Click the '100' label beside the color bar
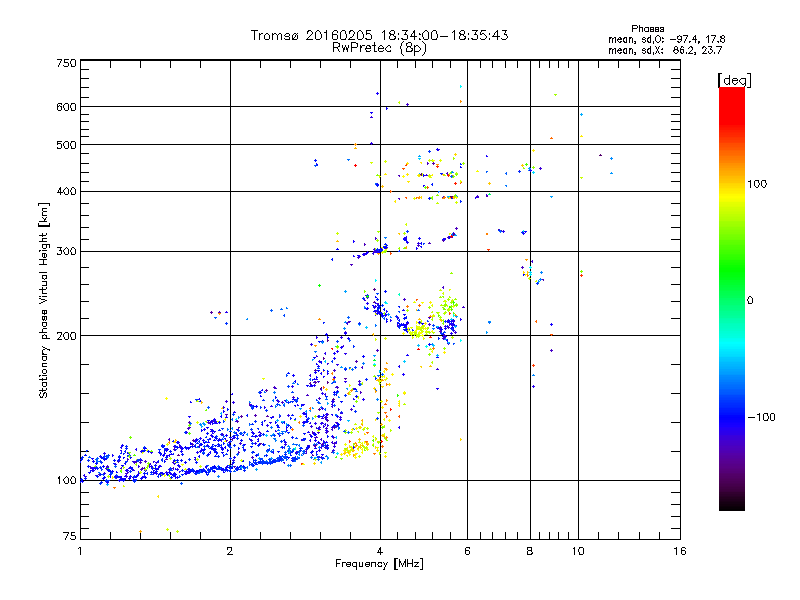Image resolution: width=800 pixels, height=600 pixels. 757,184
